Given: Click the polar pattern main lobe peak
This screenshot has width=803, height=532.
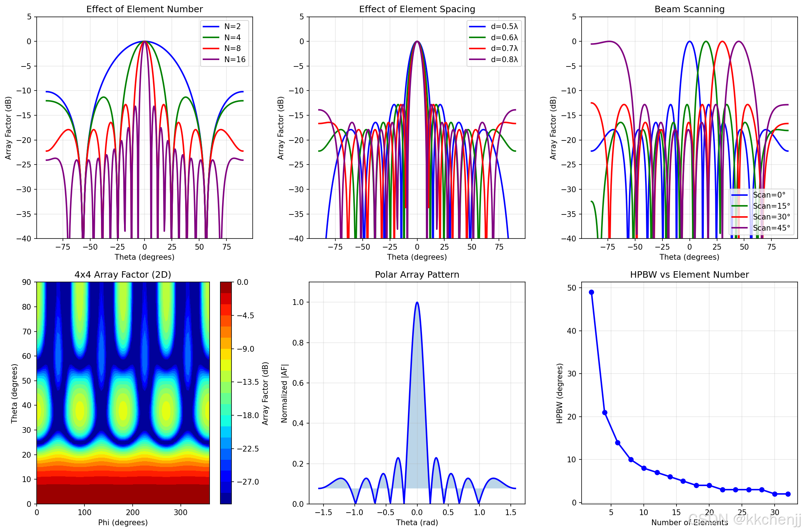Looking at the screenshot, I should point(417,302).
